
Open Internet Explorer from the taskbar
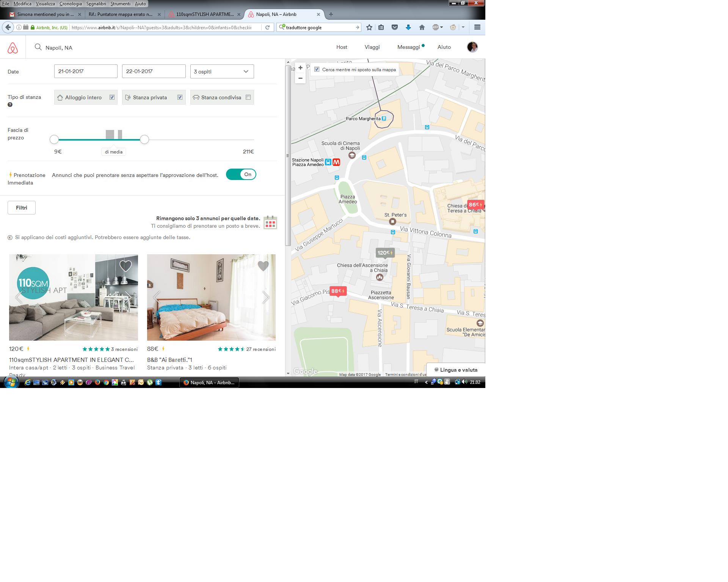click(x=27, y=382)
